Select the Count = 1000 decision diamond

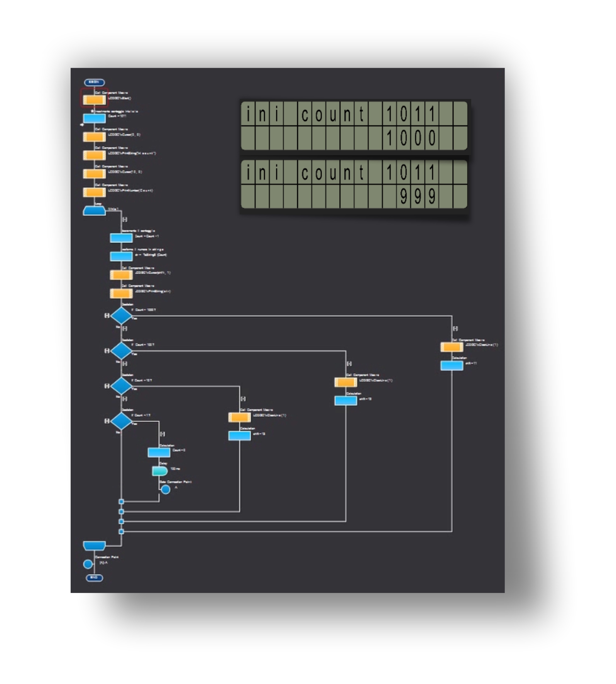click(121, 316)
